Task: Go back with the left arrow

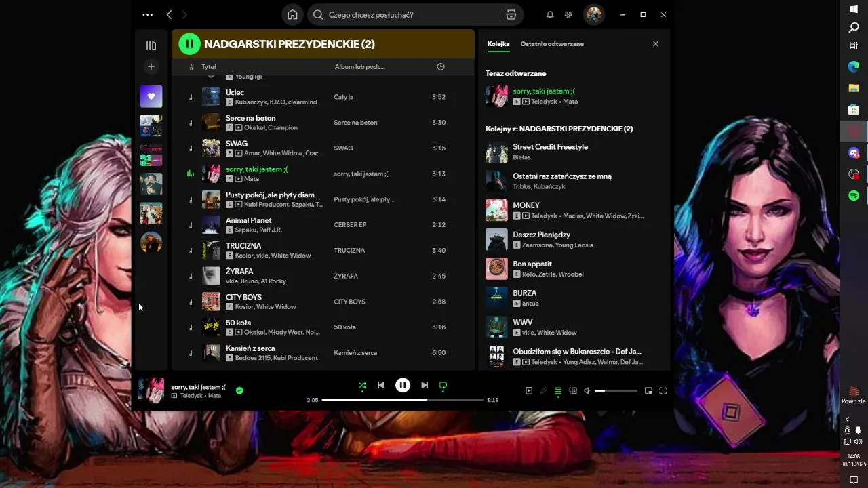Action: (x=169, y=14)
